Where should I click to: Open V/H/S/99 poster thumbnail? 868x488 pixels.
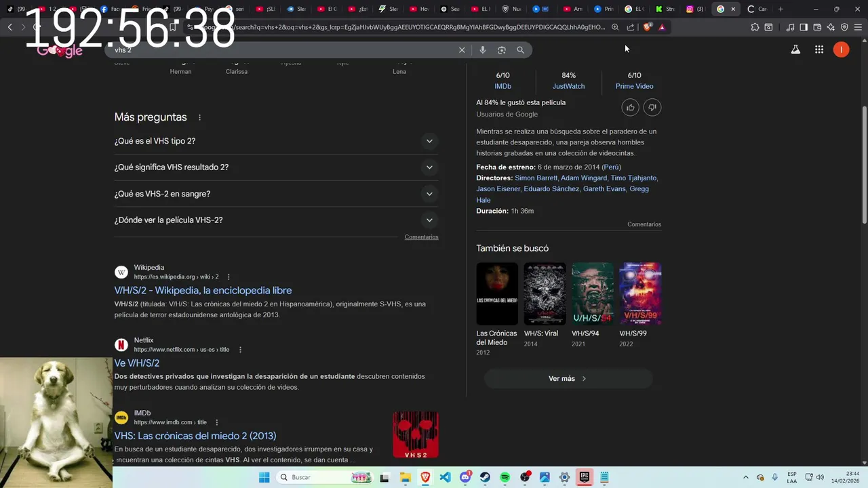pos(640,293)
